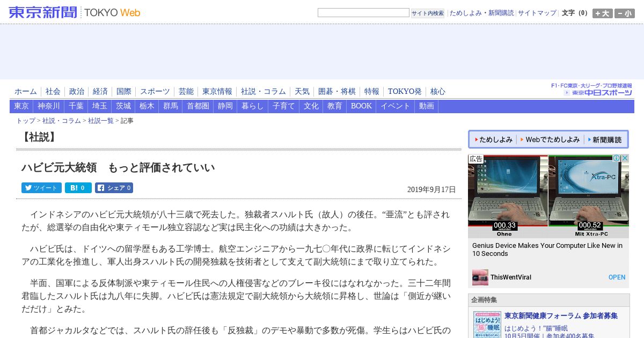Click the OPEN link in advertisement

point(617,277)
